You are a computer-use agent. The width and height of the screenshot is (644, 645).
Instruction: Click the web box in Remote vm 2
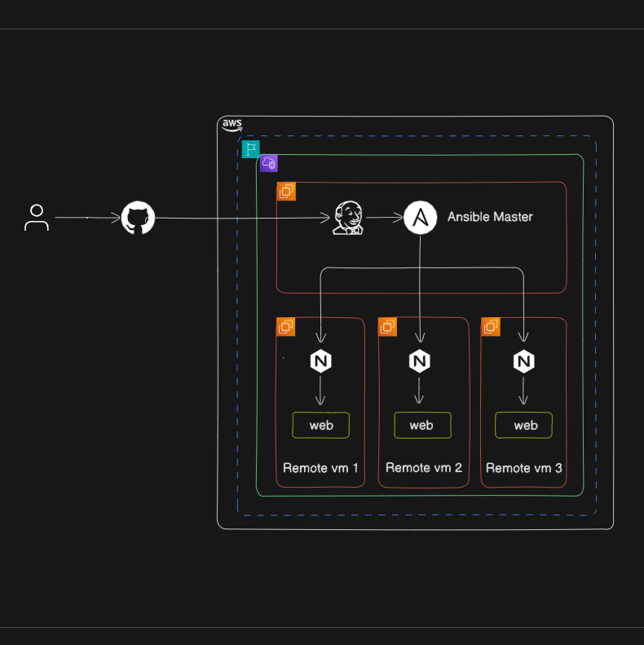[x=423, y=426]
